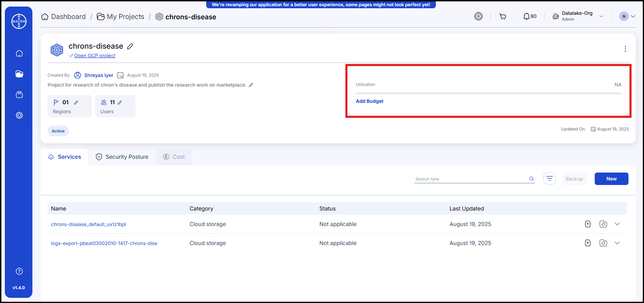
Task: Open the marketplace bag icon in sidebar
Action: coord(19,95)
